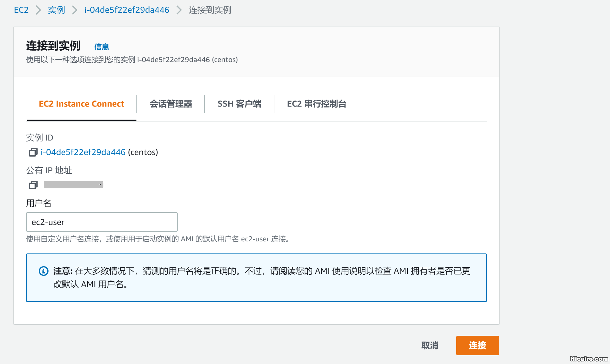
Task: Open the SSH 客户端 tab
Action: (x=240, y=104)
